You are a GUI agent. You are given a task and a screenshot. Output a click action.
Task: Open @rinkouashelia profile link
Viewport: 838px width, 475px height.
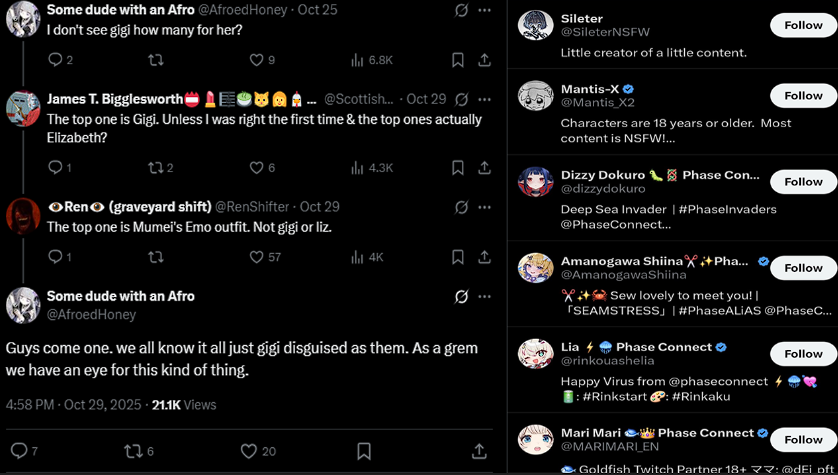click(606, 362)
